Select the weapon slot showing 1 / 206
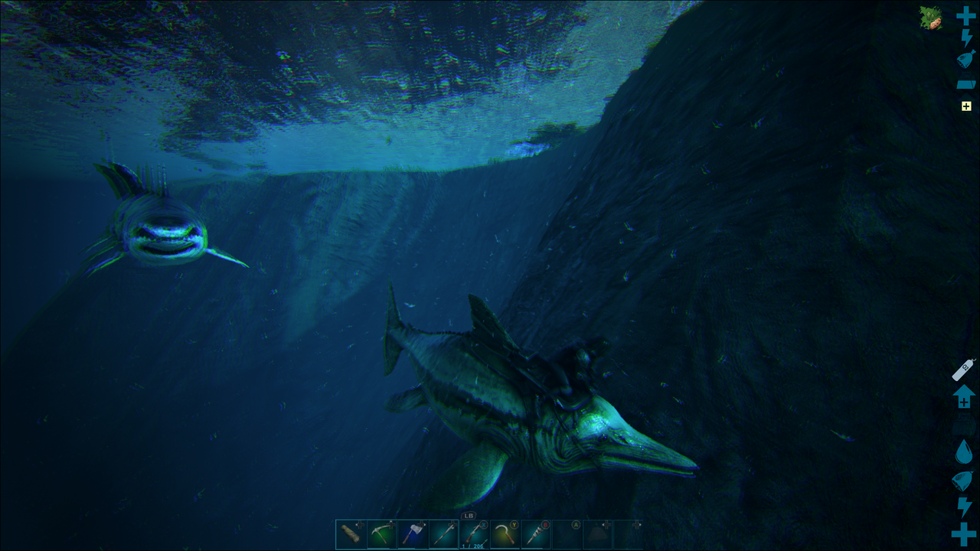Screen dimensions: 980x551 (x=474, y=535)
